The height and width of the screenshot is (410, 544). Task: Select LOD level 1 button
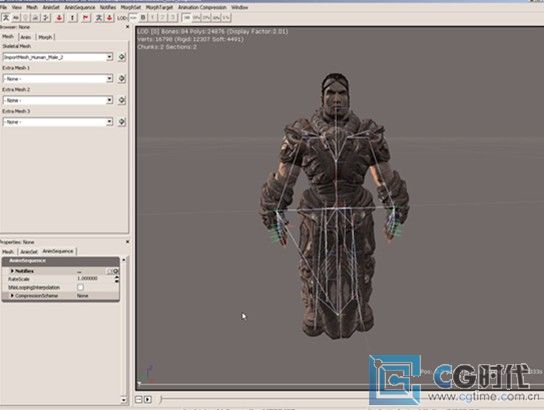point(153,17)
